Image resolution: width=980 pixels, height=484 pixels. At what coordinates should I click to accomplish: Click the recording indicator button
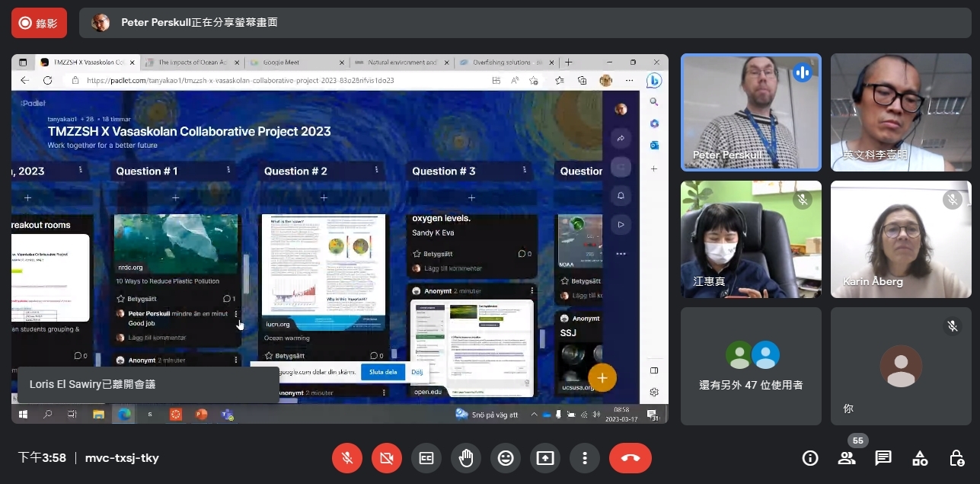(x=39, y=23)
